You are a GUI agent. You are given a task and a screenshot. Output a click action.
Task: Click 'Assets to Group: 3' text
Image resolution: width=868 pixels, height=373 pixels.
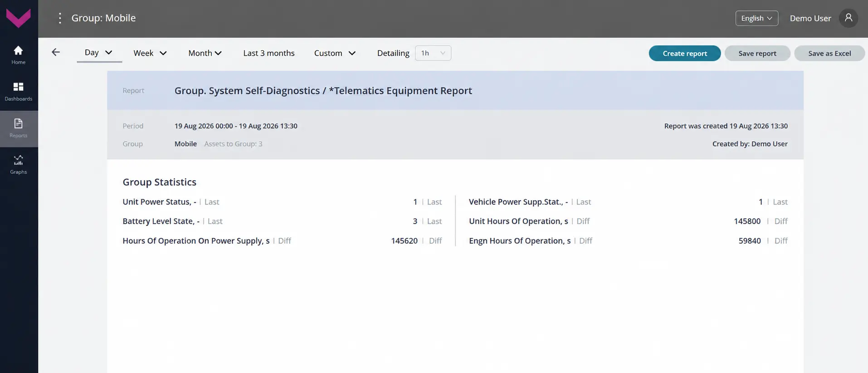click(233, 144)
